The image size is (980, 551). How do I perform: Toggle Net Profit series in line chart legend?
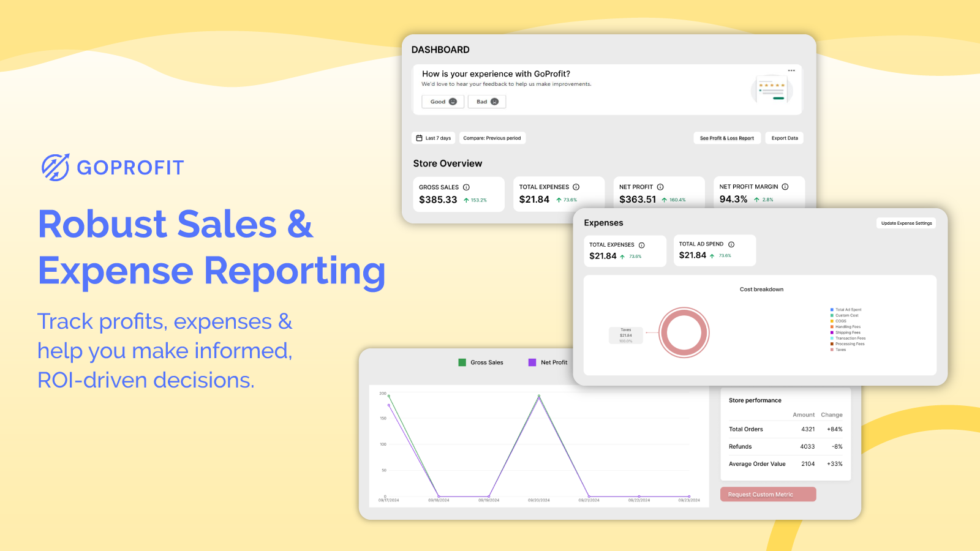click(548, 362)
